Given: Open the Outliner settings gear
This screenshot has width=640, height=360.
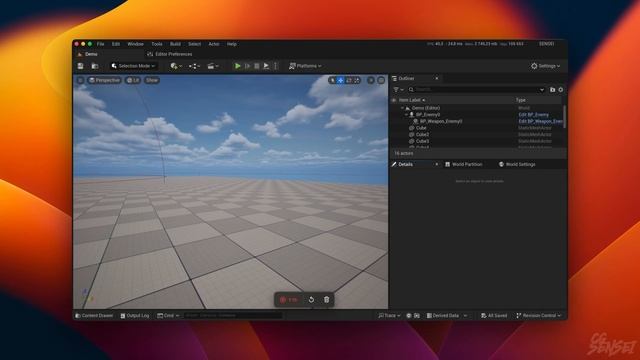Looking at the screenshot, I should 561,90.
